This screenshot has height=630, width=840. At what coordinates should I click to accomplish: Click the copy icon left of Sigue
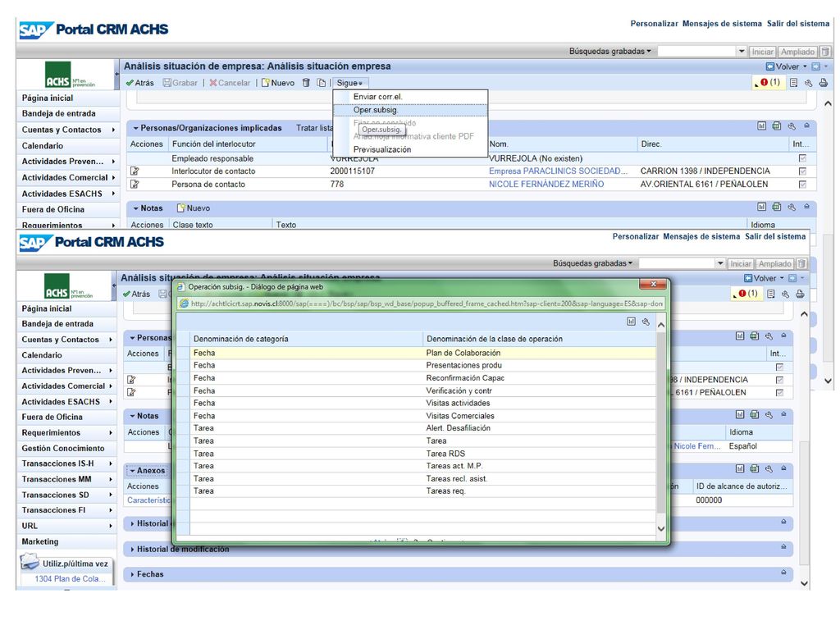click(321, 83)
